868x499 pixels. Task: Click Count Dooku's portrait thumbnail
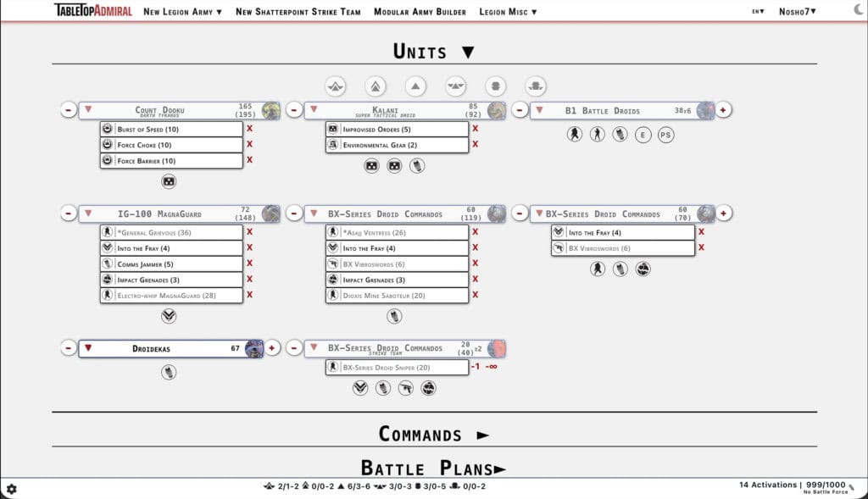(x=270, y=110)
